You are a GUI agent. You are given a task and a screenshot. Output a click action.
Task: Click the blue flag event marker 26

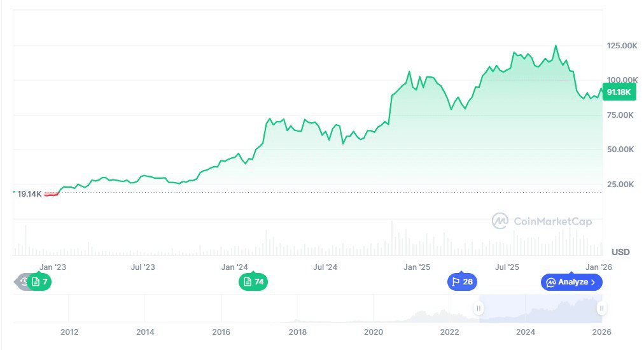(x=462, y=282)
